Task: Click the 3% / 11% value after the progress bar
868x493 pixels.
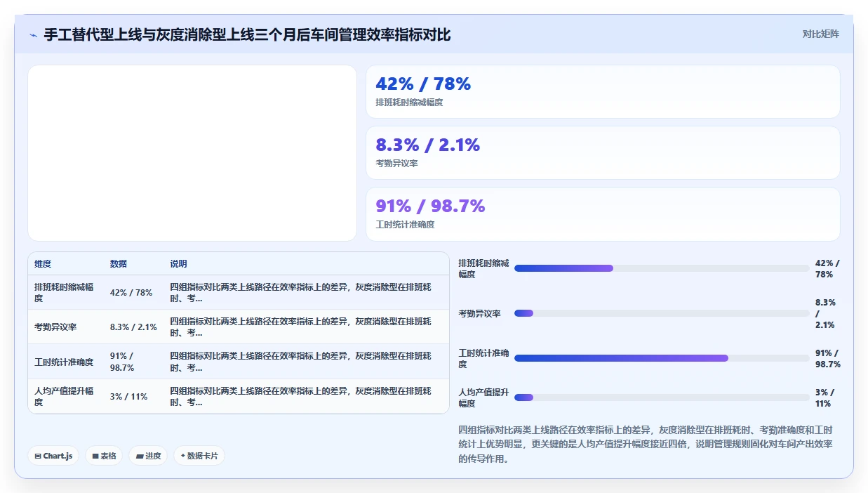Action: [x=824, y=398]
